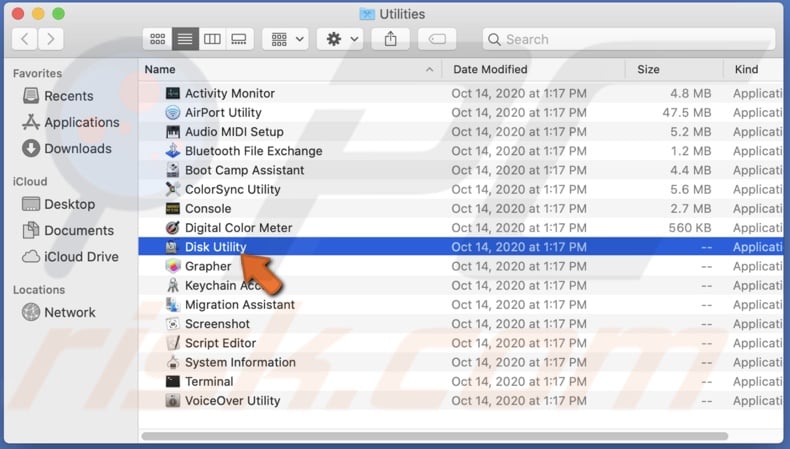Switch to gallery view
The image size is (790, 449).
coord(239,39)
